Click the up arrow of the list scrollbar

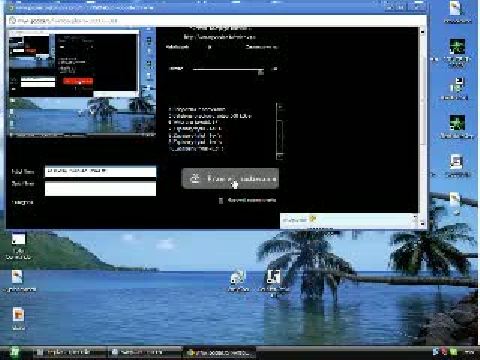coord(280,107)
